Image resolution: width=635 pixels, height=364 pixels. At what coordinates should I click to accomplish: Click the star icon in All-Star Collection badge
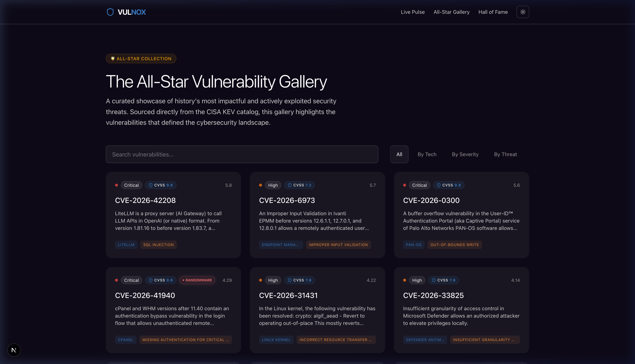tap(113, 59)
